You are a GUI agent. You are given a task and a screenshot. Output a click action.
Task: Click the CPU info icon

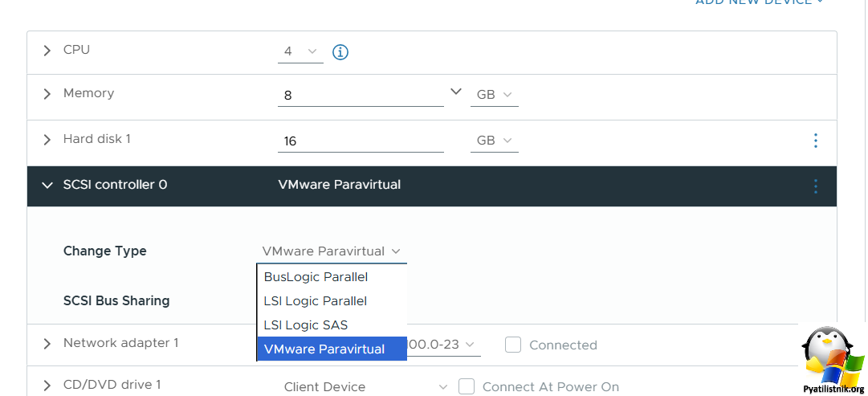tap(340, 53)
